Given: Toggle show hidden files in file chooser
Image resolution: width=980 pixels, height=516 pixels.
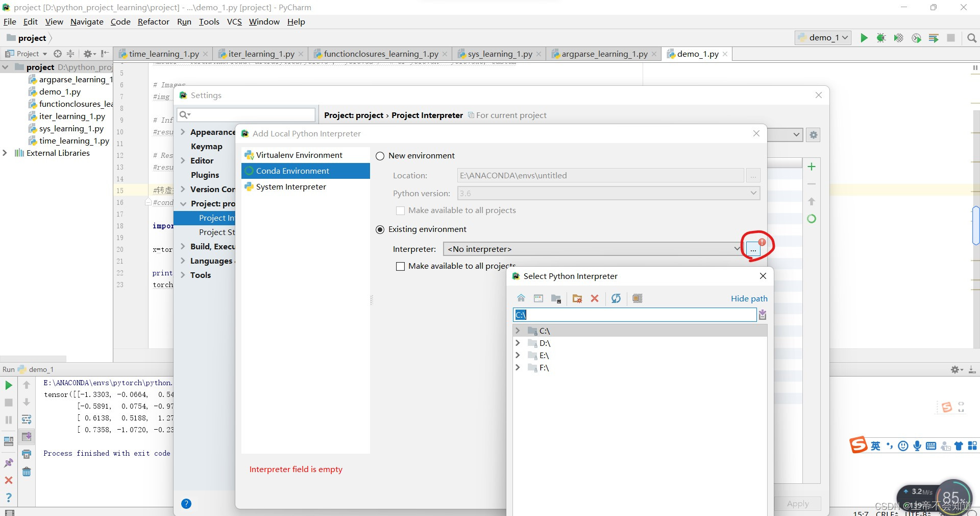Looking at the screenshot, I should 638,298.
